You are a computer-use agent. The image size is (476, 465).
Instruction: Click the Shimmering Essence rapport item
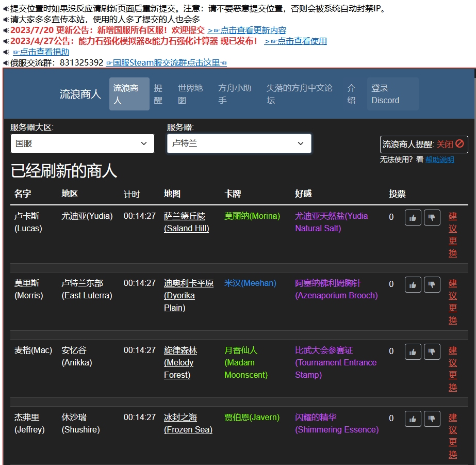(x=337, y=423)
